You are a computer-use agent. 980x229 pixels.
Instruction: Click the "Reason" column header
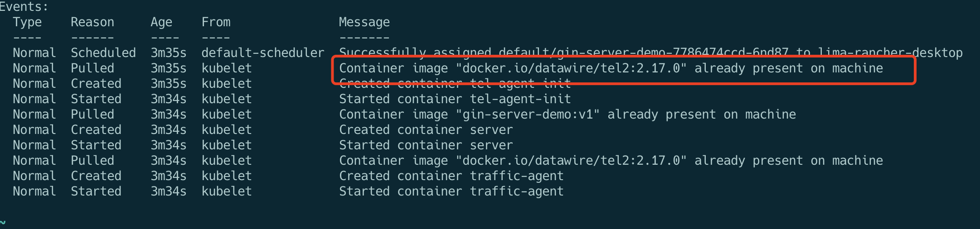92,22
